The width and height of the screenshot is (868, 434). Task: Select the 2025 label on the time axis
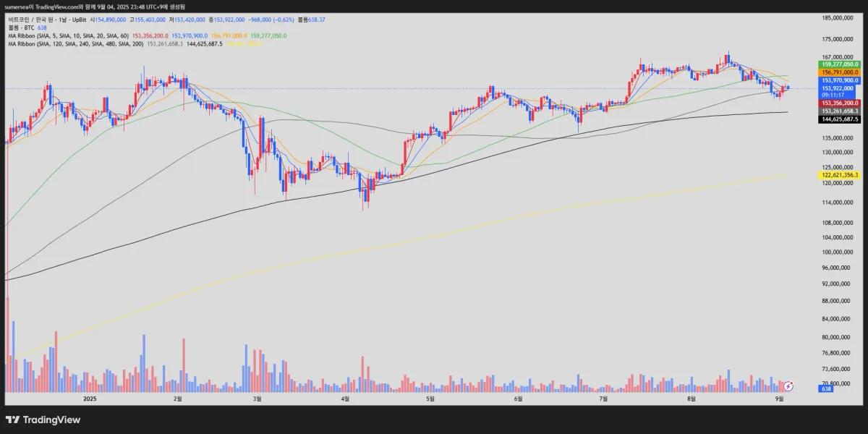(90, 399)
